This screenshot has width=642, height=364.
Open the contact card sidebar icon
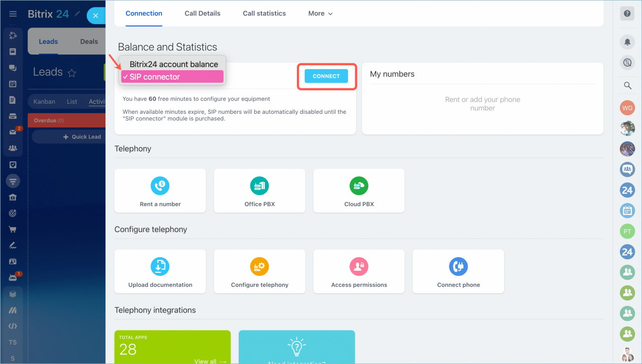coord(13,262)
